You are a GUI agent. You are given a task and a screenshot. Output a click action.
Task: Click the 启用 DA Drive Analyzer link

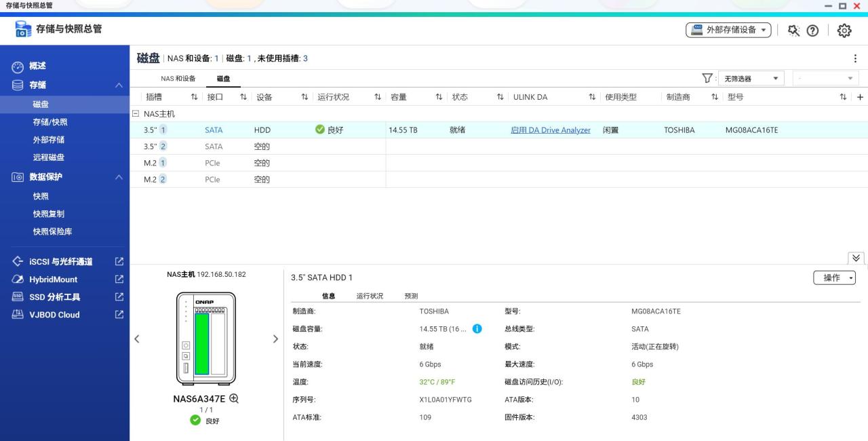tap(551, 130)
